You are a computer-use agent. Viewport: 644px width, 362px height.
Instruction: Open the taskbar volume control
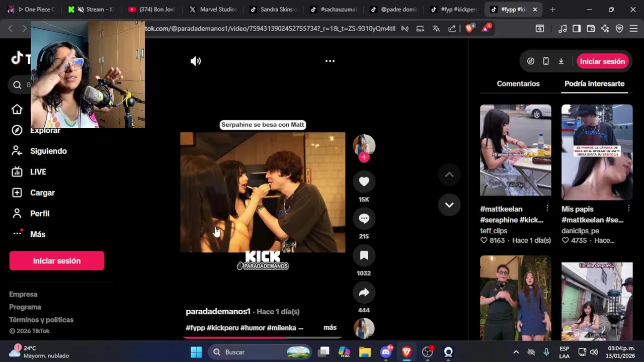(594, 352)
